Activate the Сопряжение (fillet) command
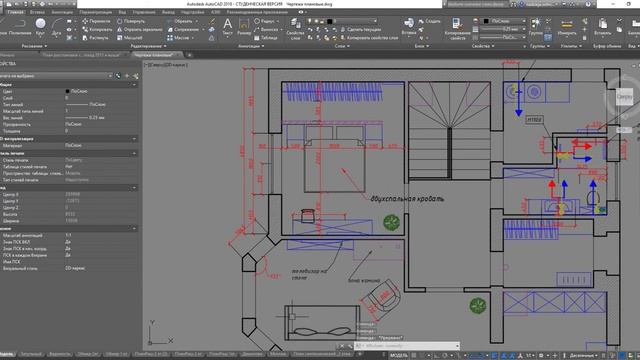The height and width of the screenshot is (360, 640). pyautogui.click(x=182, y=29)
